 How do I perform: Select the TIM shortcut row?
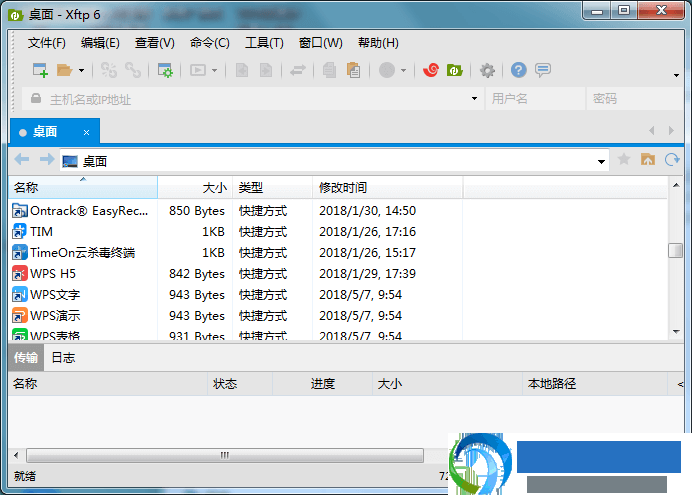236,232
